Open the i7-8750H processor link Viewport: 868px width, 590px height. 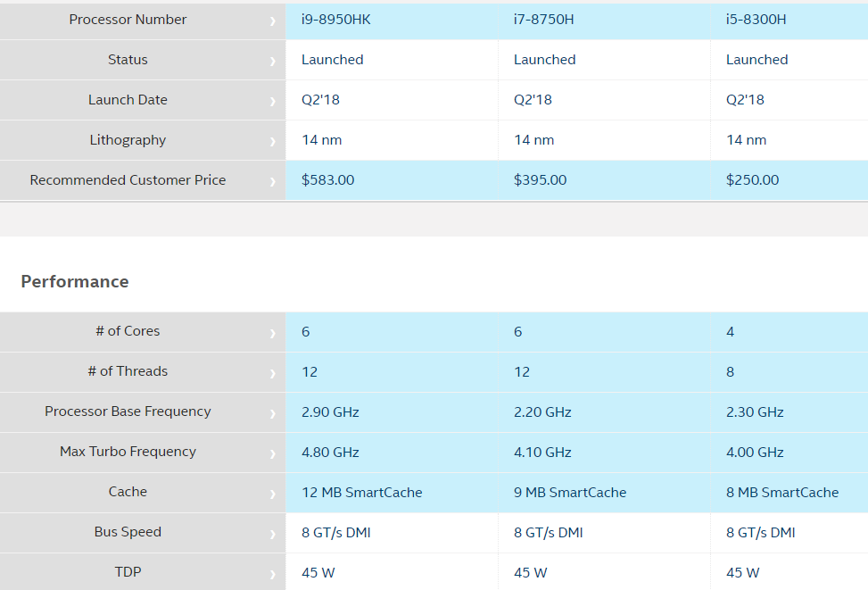tap(543, 20)
